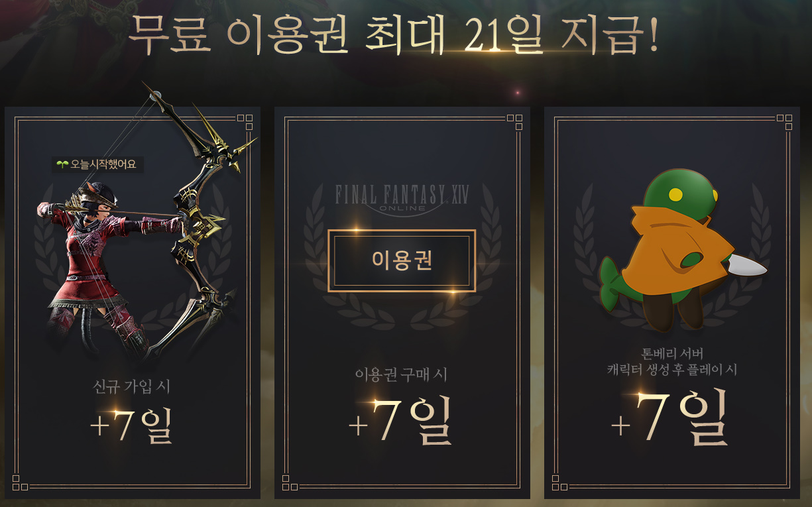Viewport: 812px width, 507px height.
Task: Click bottom-left corner ornament of Tonberry card
Action: 559,482
